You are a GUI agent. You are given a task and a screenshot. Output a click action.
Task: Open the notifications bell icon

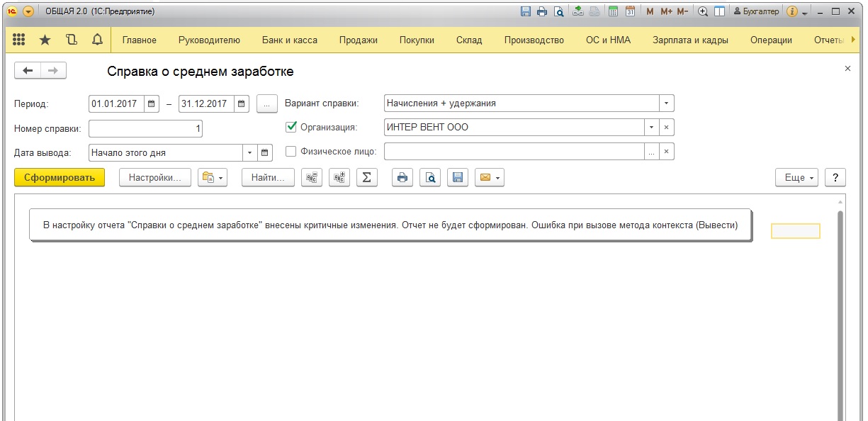(x=97, y=40)
